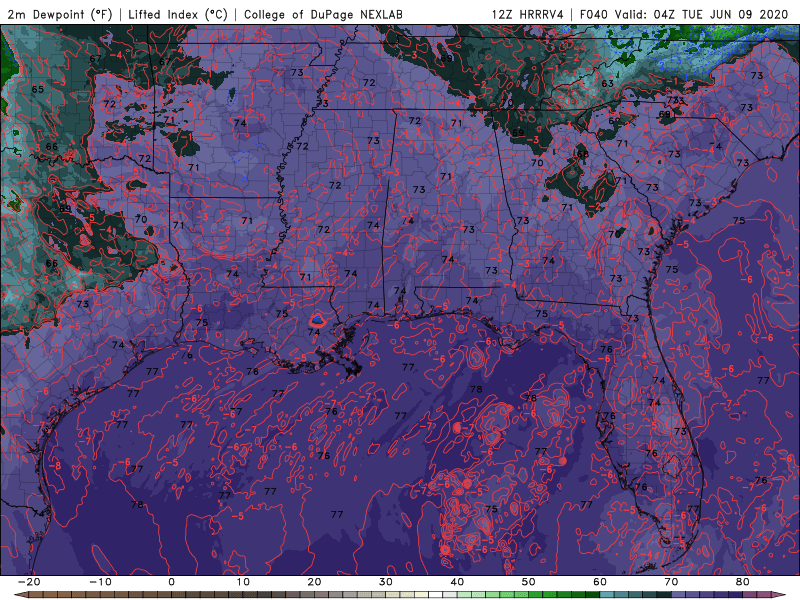
Task: Click the "30" color scale label
Action: (386, 582)
